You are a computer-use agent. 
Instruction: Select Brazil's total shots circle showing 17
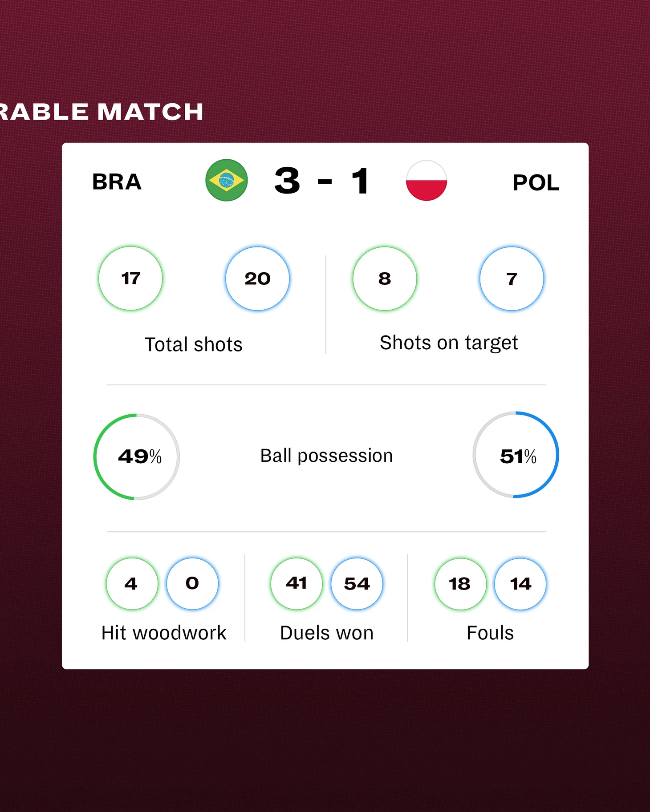point(130,279)
